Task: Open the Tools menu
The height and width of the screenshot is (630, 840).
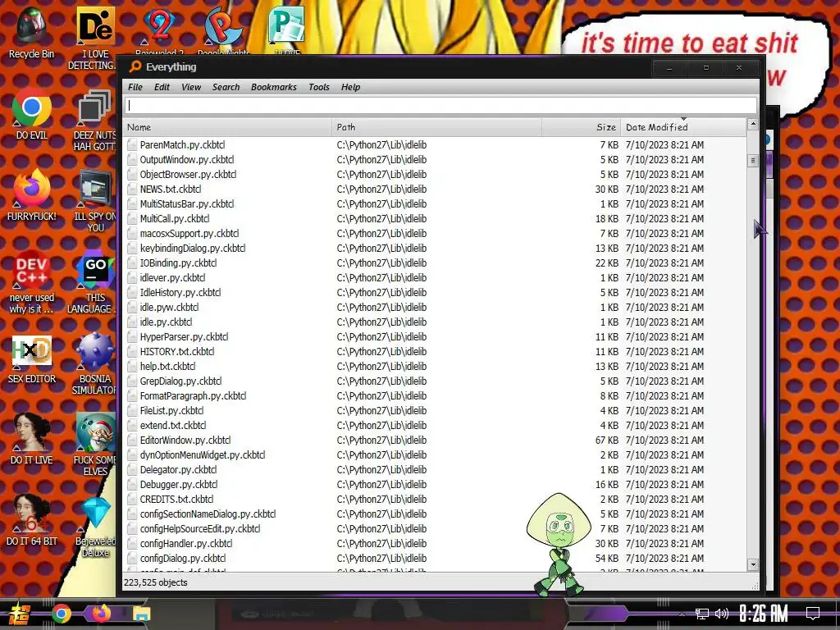Action: point(319,87)
